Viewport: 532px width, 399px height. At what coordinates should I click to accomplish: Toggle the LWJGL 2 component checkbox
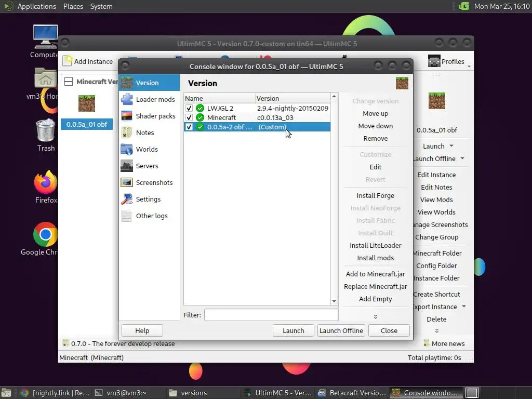[189, 108]
